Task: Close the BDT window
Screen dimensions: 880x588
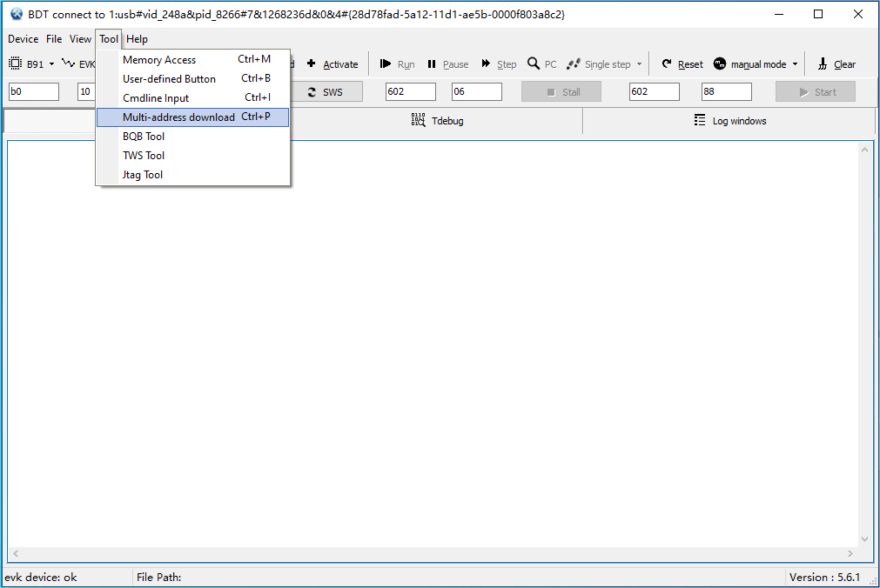Action: click(858, 14)
